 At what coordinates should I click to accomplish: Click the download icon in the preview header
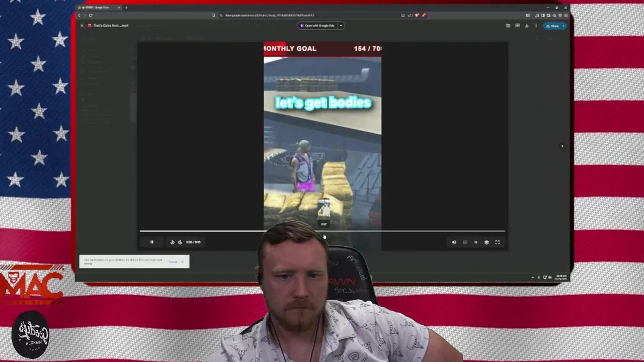(x=527, y=26)
